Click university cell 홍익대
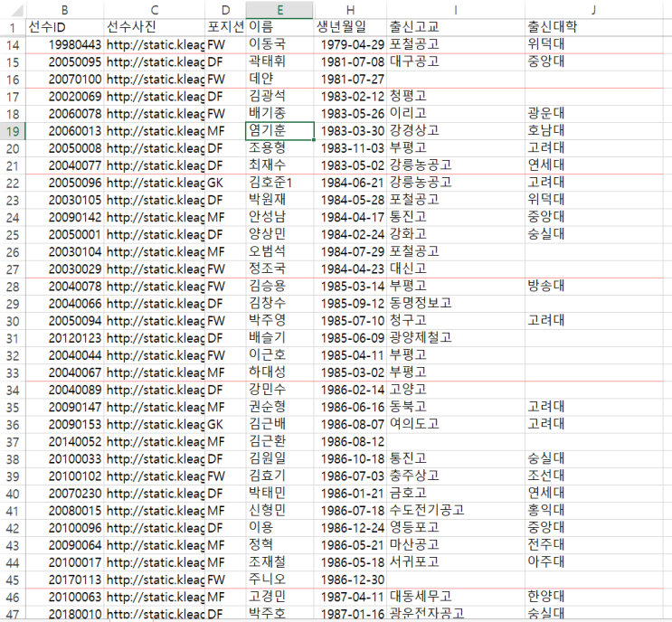The height and width of the screenshot is (622, 672). point(594,511)
